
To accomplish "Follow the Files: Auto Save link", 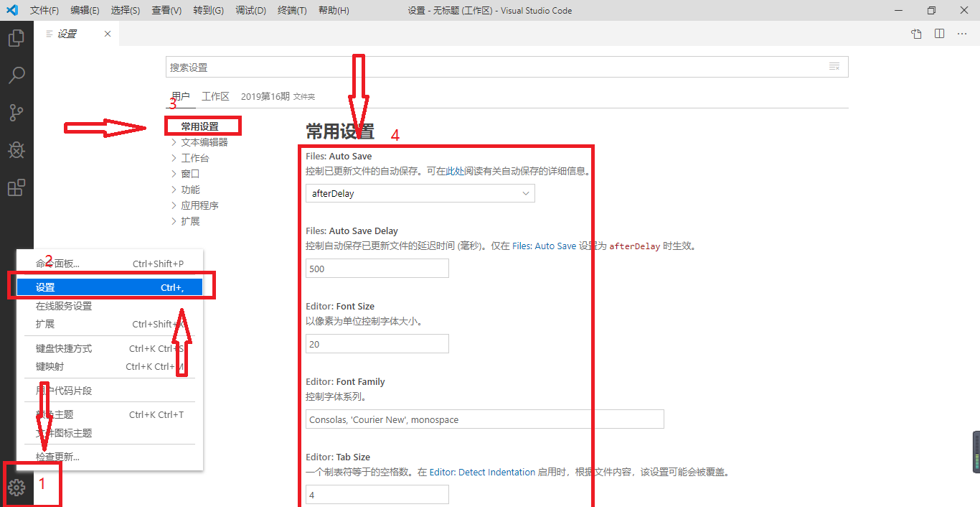I will tap(544, 246).
